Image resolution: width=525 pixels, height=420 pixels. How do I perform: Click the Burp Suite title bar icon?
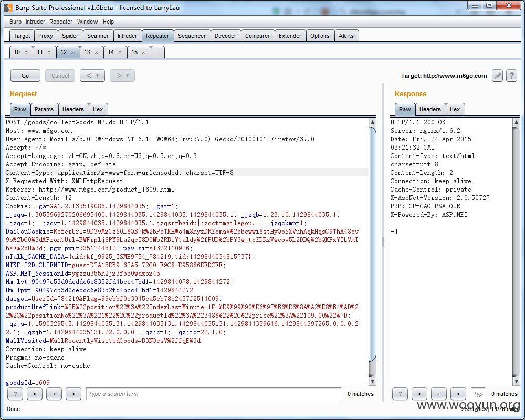coord(9,7)
